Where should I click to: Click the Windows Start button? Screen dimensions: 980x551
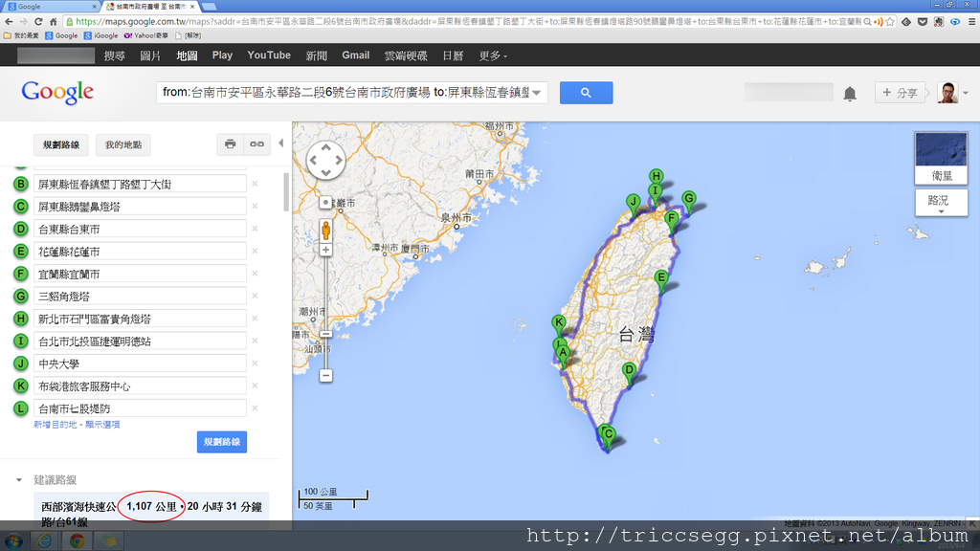click(x=13, y=541)
